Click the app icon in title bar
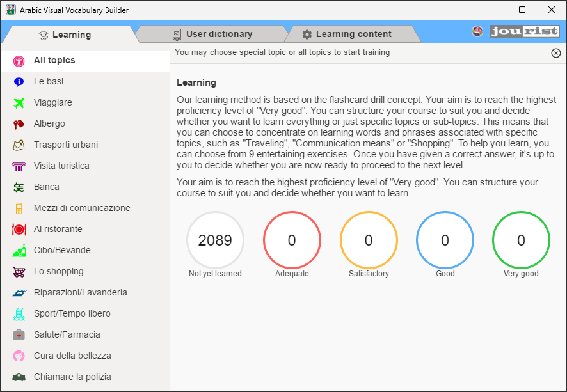The width and height of the screenshot is (567, 392). pos(11,10)
